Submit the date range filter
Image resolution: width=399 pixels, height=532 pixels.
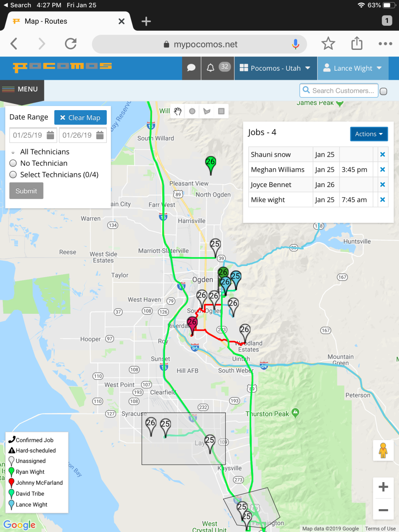point(26,191)
